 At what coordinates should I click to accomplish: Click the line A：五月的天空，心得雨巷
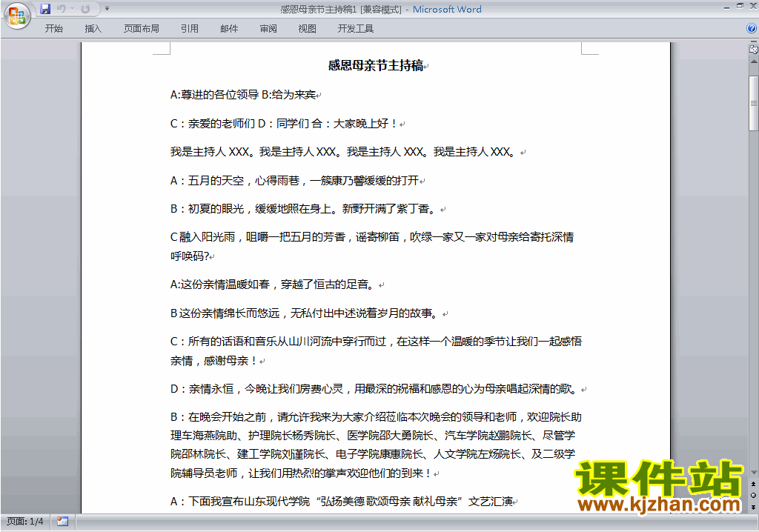click(x=294, y=181)
